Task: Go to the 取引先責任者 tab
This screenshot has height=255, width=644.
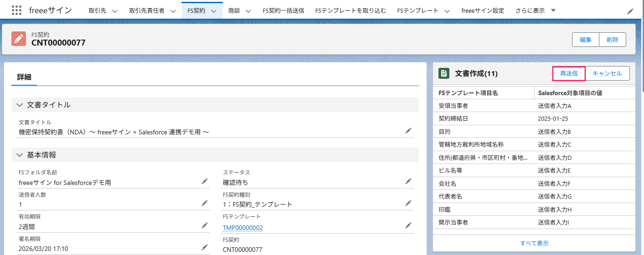Action: (x=147, y=10)
